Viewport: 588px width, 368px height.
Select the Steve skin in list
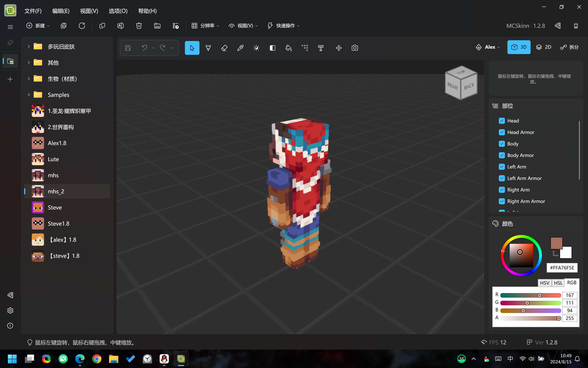point(67,207)
